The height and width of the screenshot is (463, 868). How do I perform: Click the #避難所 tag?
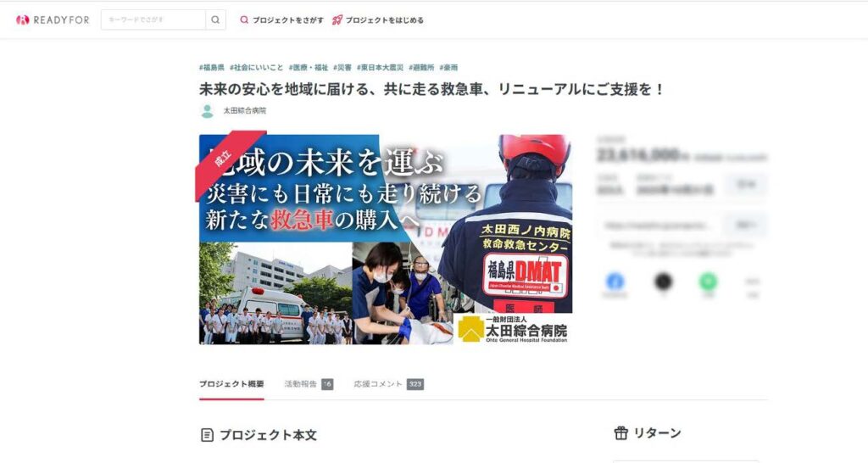[x=422, y=68]
